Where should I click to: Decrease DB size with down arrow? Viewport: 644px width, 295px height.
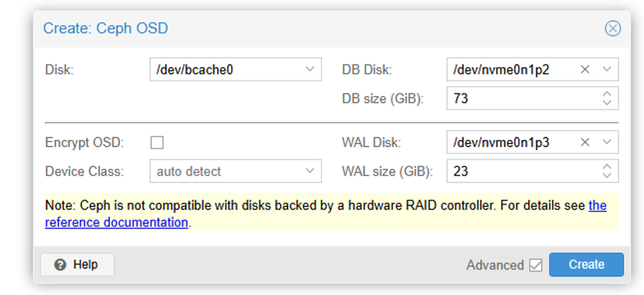607,103
